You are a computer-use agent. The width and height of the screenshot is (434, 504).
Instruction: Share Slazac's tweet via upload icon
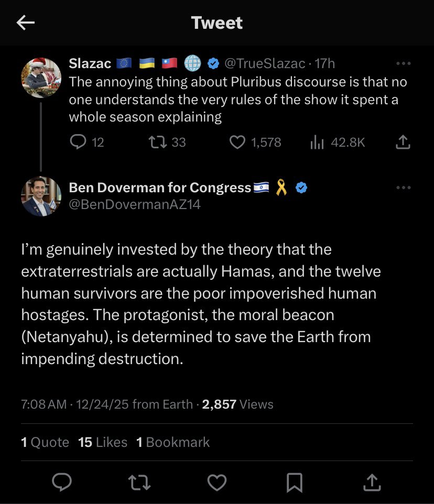tap(403, 142)
